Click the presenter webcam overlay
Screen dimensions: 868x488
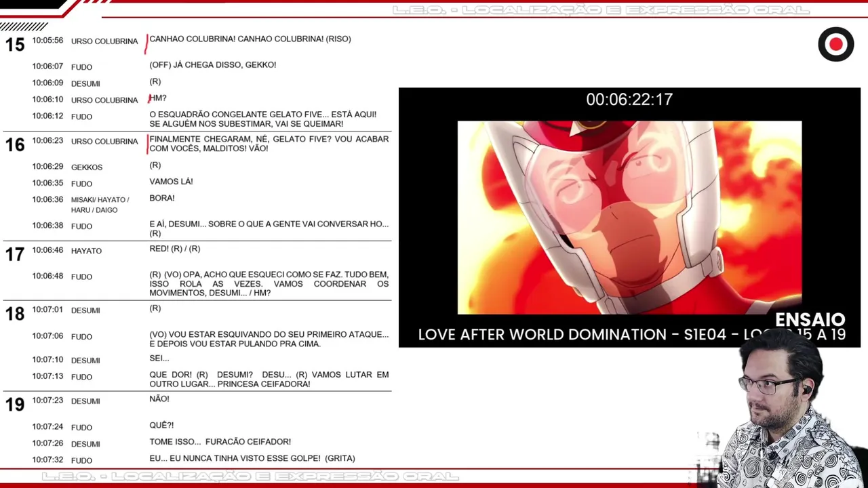[783, 411]
